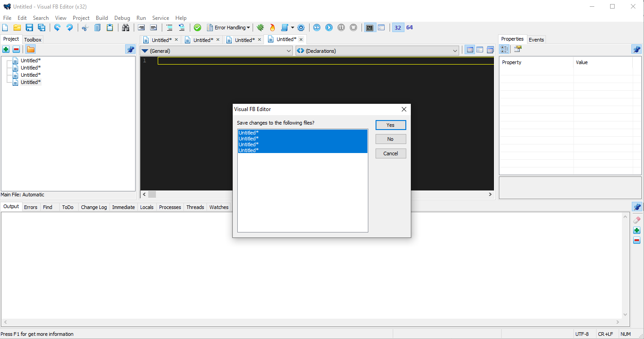Image resolution: width=644 pixels, height=339 pixels.
Task: Select the debug bug icon
Action: pyautogui.click(x=260, y=28)
